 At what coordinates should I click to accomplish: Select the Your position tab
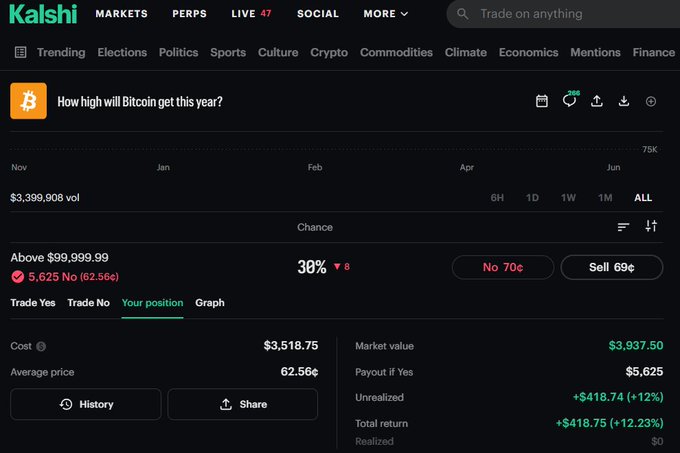click(x=152, y=303)
